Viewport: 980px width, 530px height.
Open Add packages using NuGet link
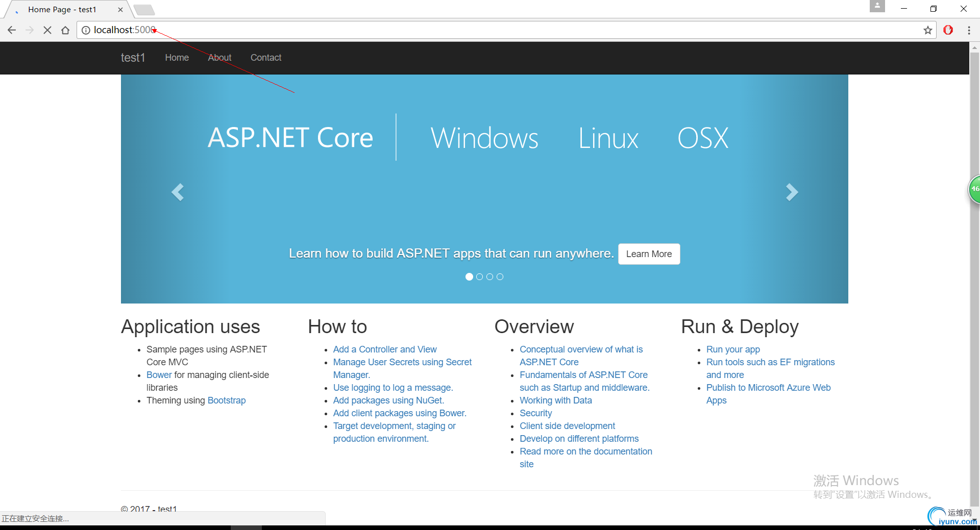pyautogui.click(x=388, y=400)
